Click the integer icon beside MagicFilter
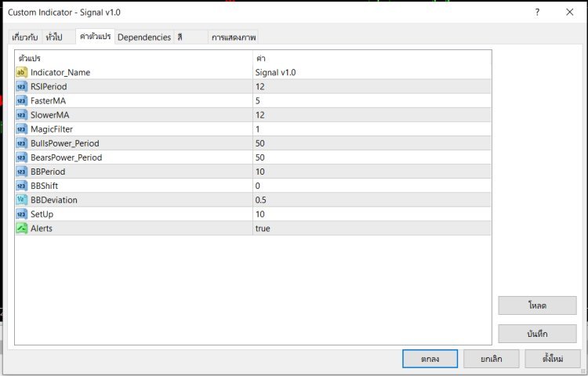The image size is (588, 376). 22,128
